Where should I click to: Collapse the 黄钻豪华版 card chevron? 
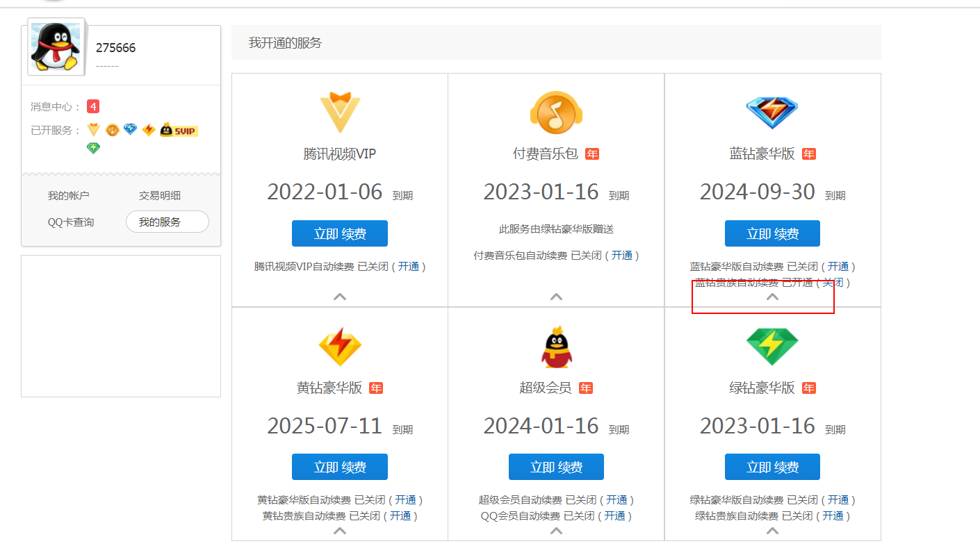tap(340, 531)
